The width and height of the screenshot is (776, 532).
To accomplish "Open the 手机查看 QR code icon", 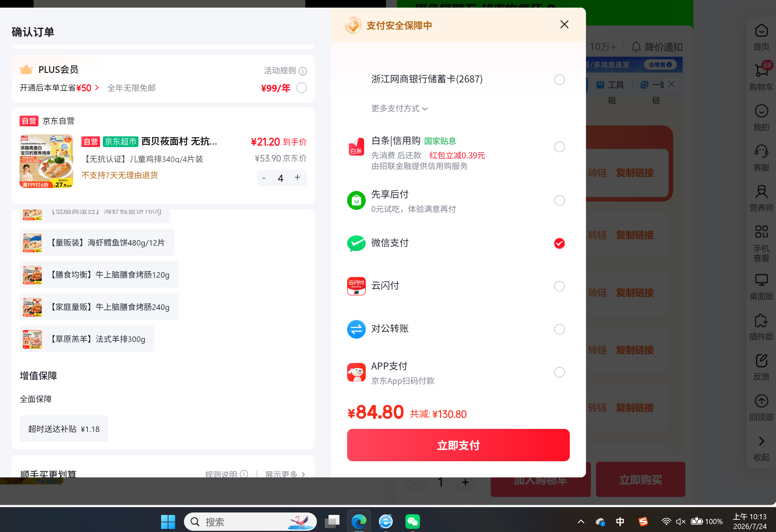I will pos(761,232).
